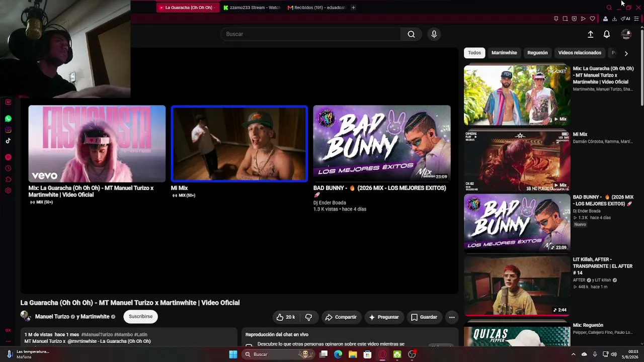Switch to zzamo233 Stream browser tab
The image size is (644, 362).
point(252,8)
